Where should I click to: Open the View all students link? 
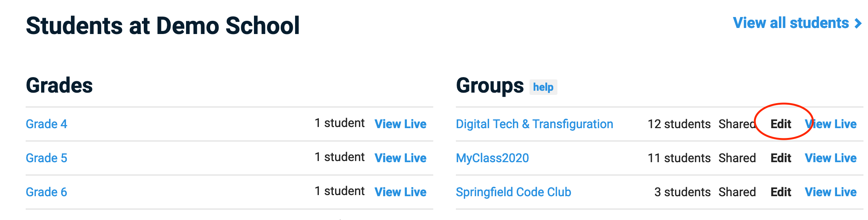(x=790, y=23)
